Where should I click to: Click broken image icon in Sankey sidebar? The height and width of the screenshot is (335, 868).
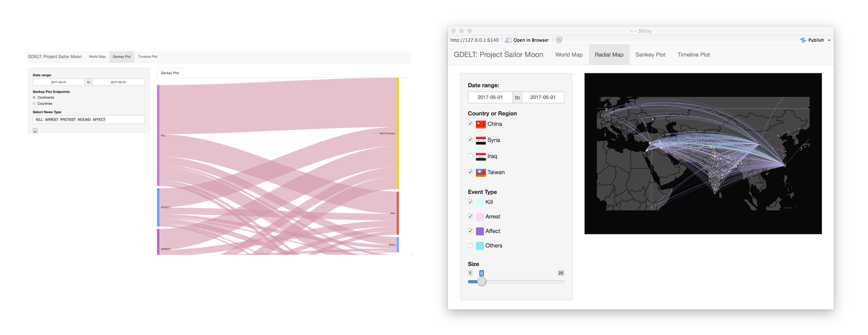pos(35,130)
